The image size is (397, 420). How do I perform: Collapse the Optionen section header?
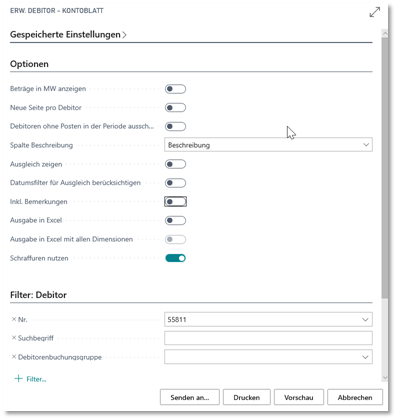(29, 64)
